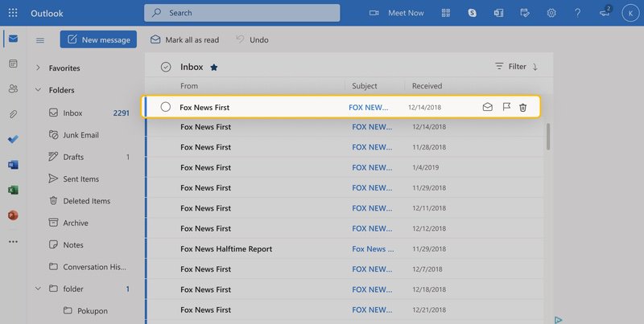Image resolution: width=644 pixels, height=324 pixels.
Task: Open the Inbox folder
Action: (89, 113)
